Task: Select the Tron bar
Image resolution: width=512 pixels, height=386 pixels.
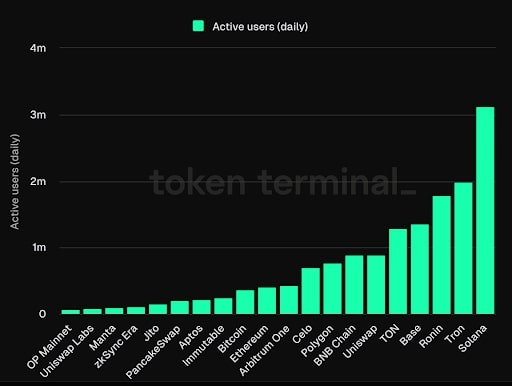Action: (463, 248)
